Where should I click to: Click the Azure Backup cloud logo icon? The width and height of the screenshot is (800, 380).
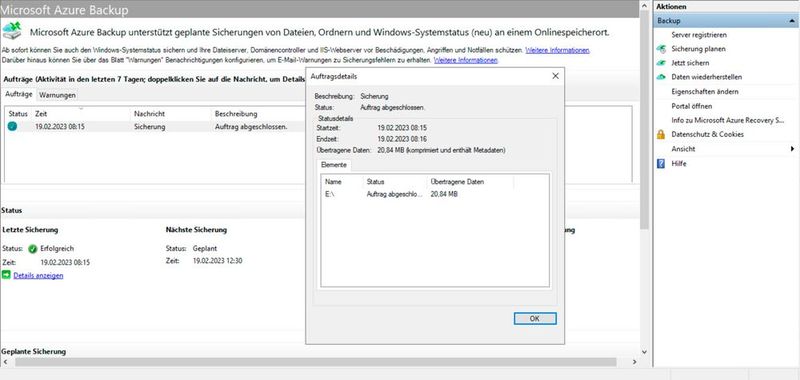tap(12, 31)
